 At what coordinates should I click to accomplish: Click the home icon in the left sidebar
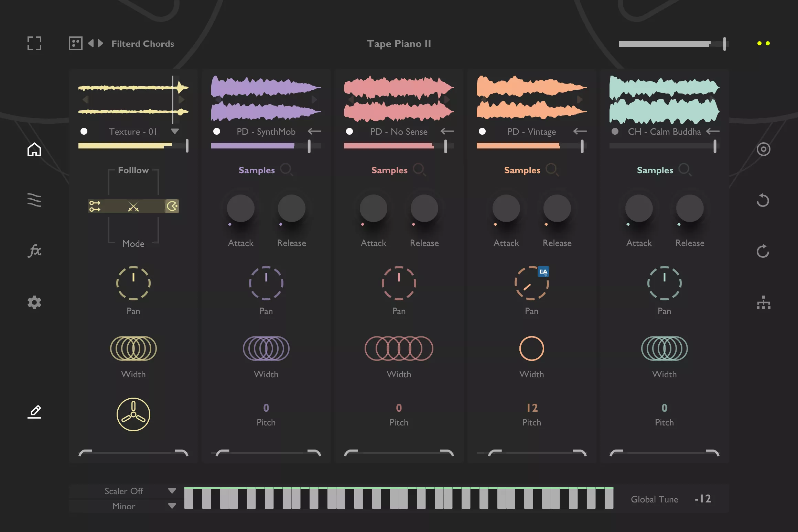tap(34, 149)
